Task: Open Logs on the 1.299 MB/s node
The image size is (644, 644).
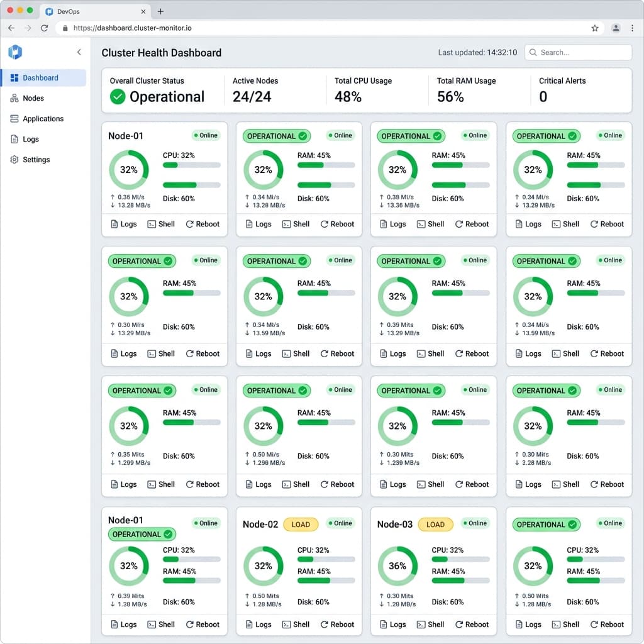Action: [124, 485]
